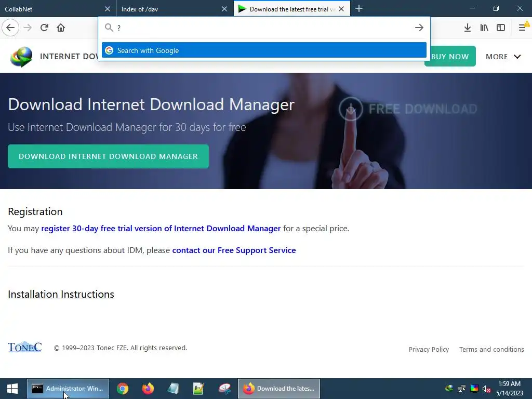Expand the MORE dropdown menu

tap(503, 57)
